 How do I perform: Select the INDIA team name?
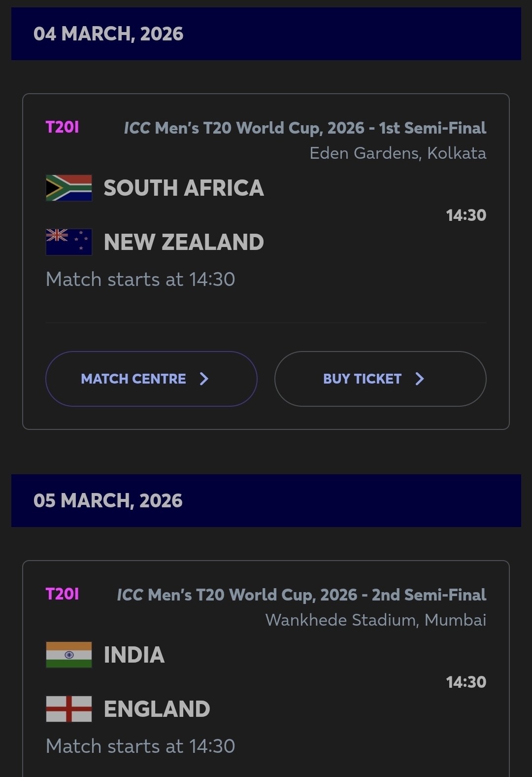coord(134,655)
